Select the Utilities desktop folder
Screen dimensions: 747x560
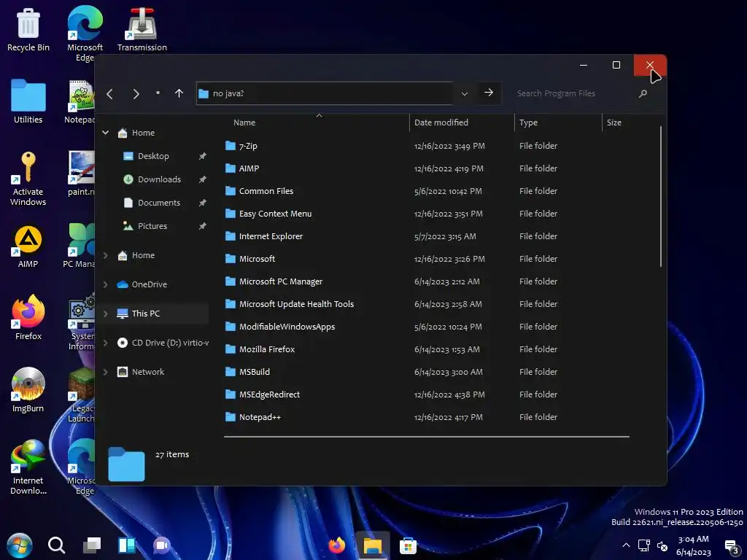28,102
